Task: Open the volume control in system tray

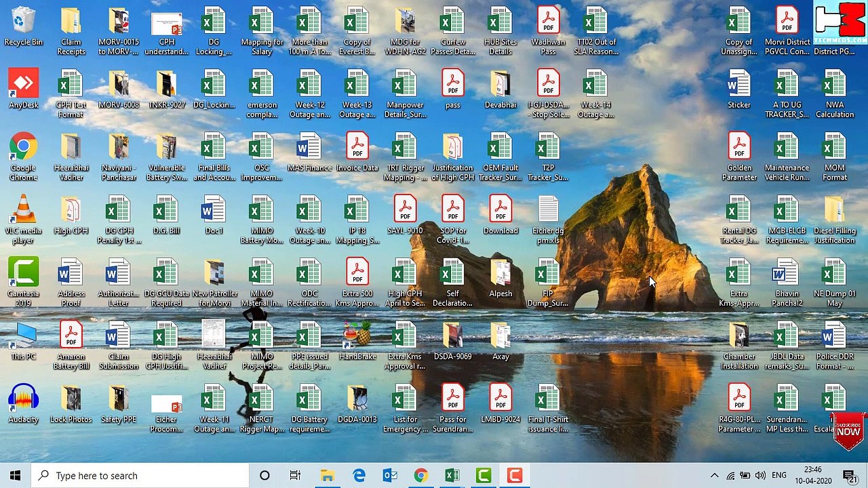Action: coord(760,476)
